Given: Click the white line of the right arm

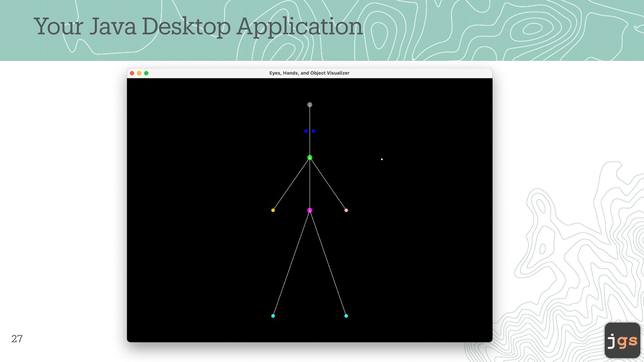Looking at the screenshot, I should click(328, 184).
